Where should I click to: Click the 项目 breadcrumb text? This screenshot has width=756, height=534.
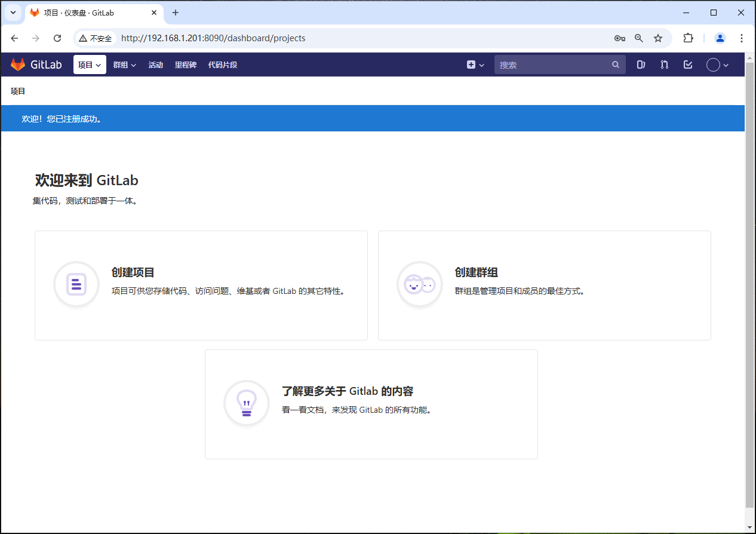(x=18, y=91)
